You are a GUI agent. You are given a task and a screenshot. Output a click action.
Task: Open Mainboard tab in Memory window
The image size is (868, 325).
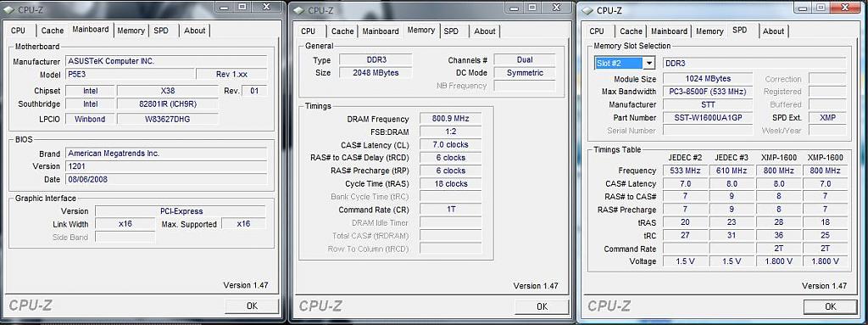pos(381,31)
